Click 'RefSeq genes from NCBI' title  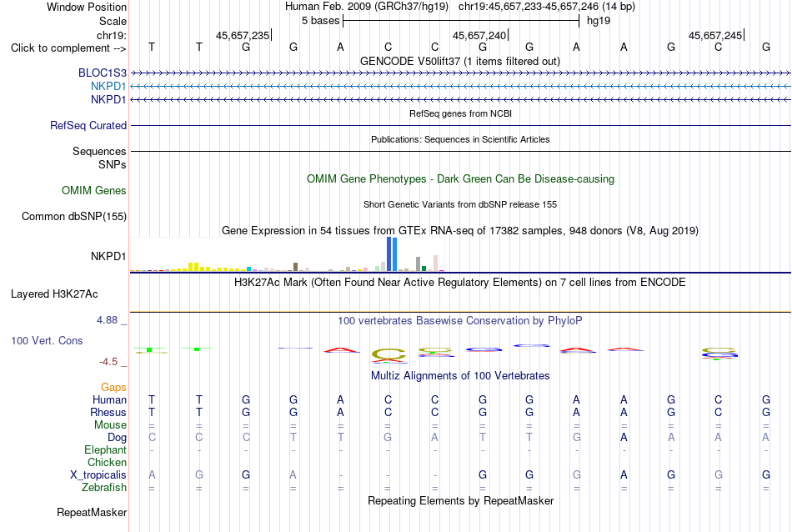click(461, 113)
